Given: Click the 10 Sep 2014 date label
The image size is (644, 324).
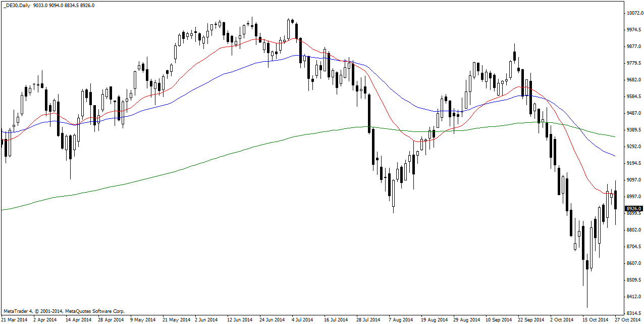Looking at the screenshot, I should tap(498, 319).
